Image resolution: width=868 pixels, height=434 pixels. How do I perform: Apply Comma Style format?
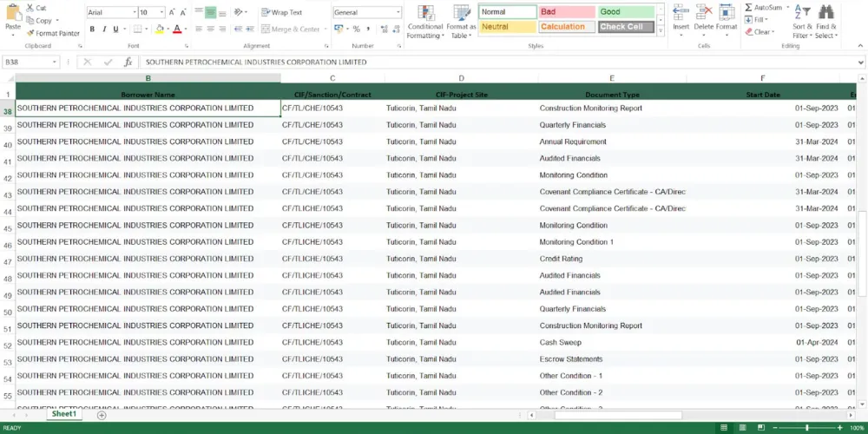tap(368, 29)
